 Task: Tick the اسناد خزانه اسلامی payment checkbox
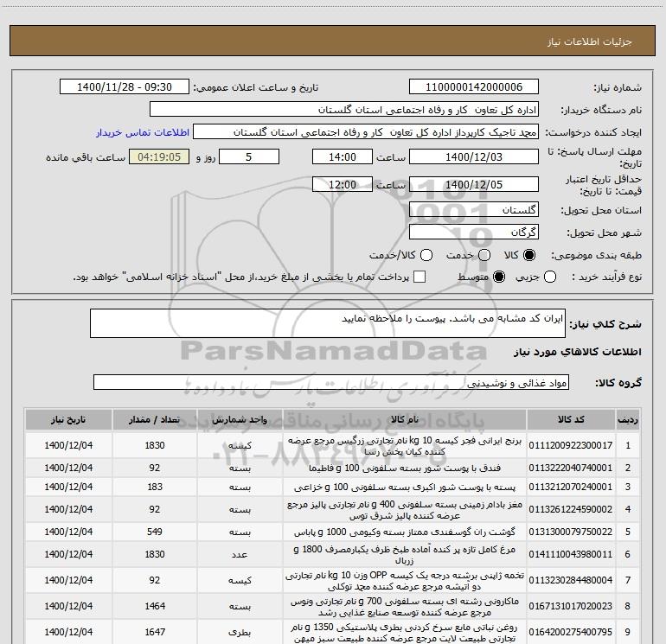coord(419,277)
